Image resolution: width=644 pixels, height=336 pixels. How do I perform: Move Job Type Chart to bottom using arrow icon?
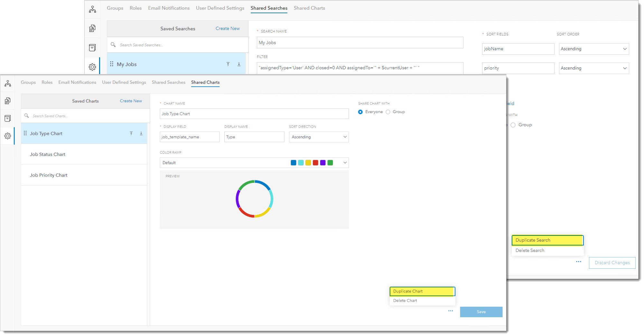(141, 133)
